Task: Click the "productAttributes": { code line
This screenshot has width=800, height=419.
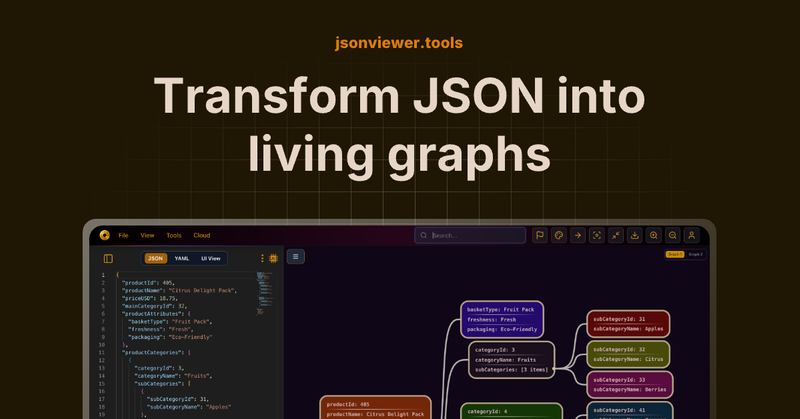Action: point(156,314)
